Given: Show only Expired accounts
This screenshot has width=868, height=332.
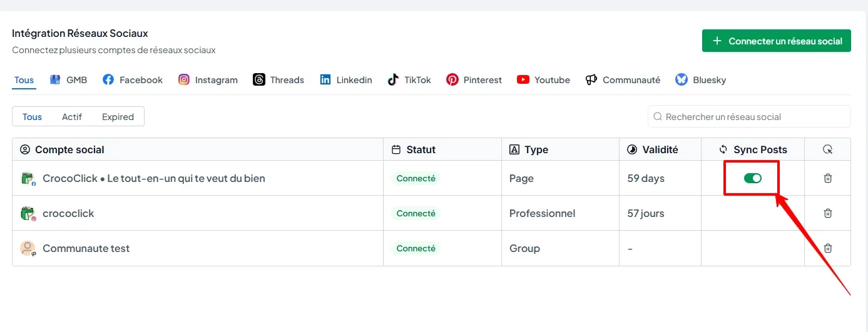Looking at the screenshot, I should 118,117.
